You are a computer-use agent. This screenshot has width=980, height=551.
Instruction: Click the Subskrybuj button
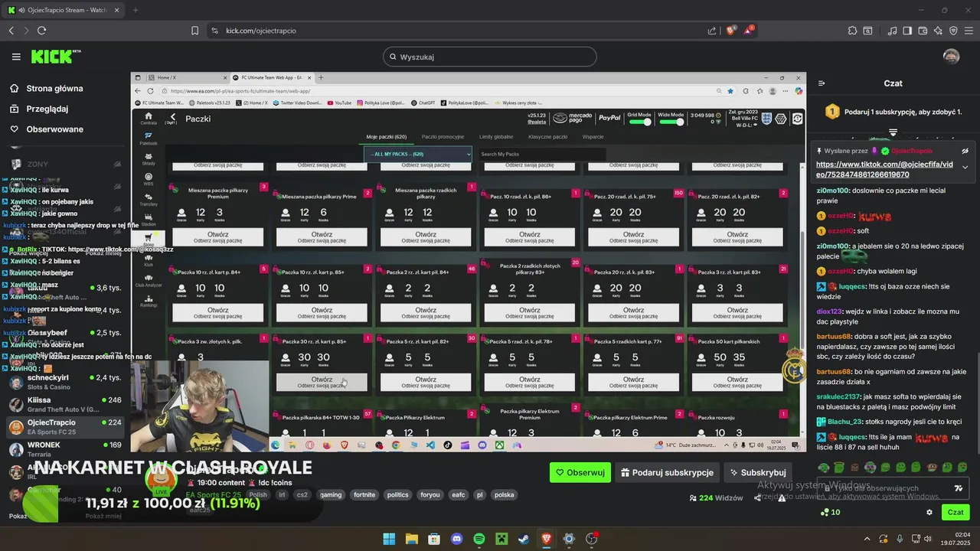point(757,472)
